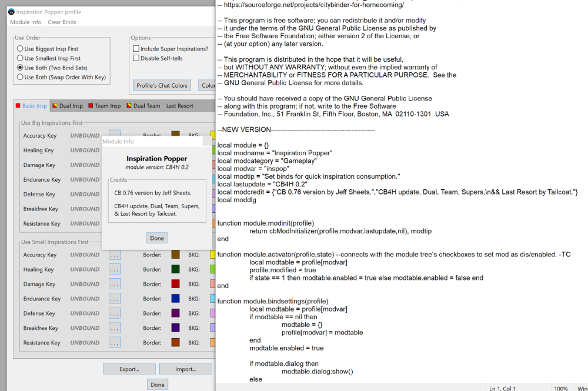This screenshot has height=391, width=588.
Task: Open the Module Info menu
Action: click(x=25, y=22)
